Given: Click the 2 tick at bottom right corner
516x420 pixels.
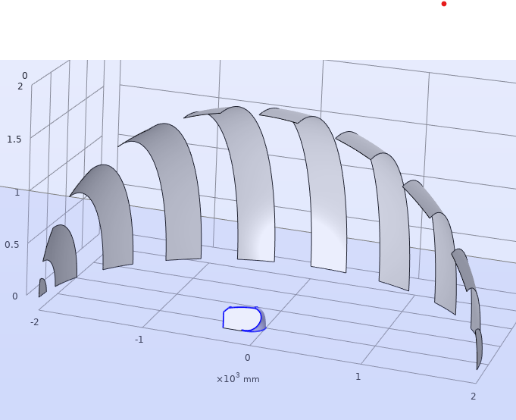Looking at the screenshot, I should click(473, 396).
